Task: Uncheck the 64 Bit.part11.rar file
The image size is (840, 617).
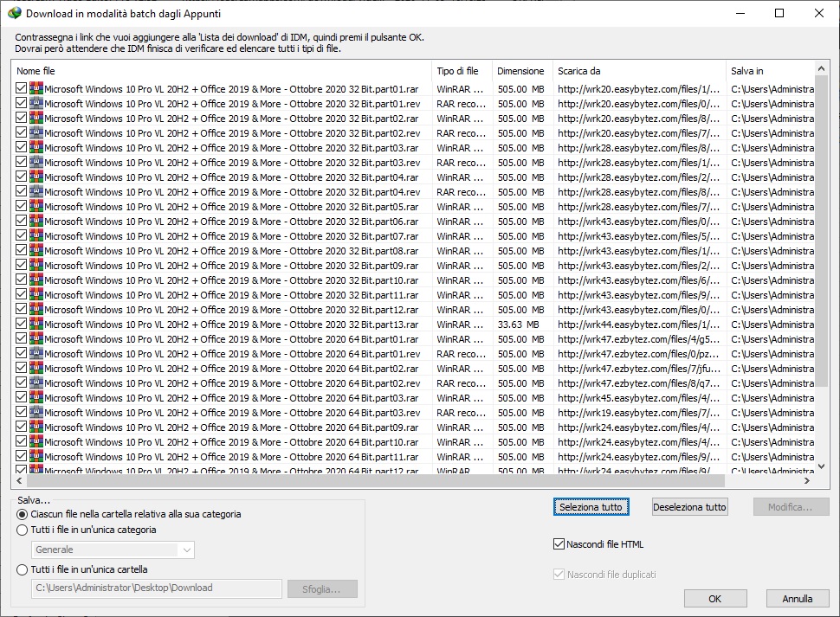Action: pyautogui.click(x=22, y=456)
